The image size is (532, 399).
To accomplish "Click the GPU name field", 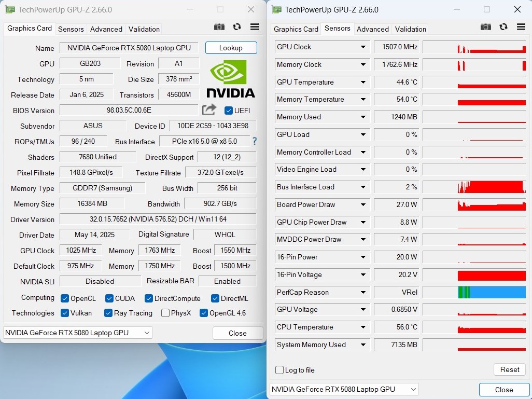I will (x=129, y=48).
